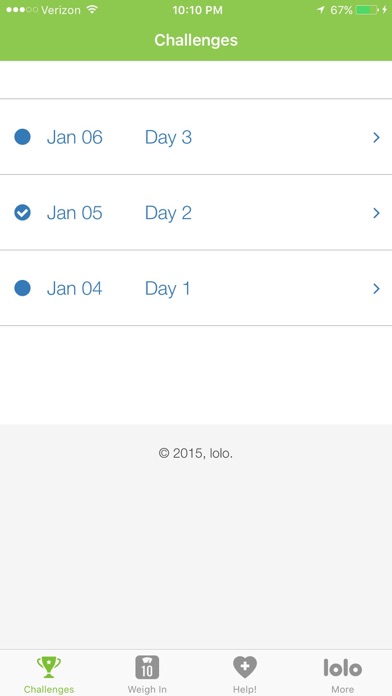Tap the lolo logo More icon

tap(343, 668)
